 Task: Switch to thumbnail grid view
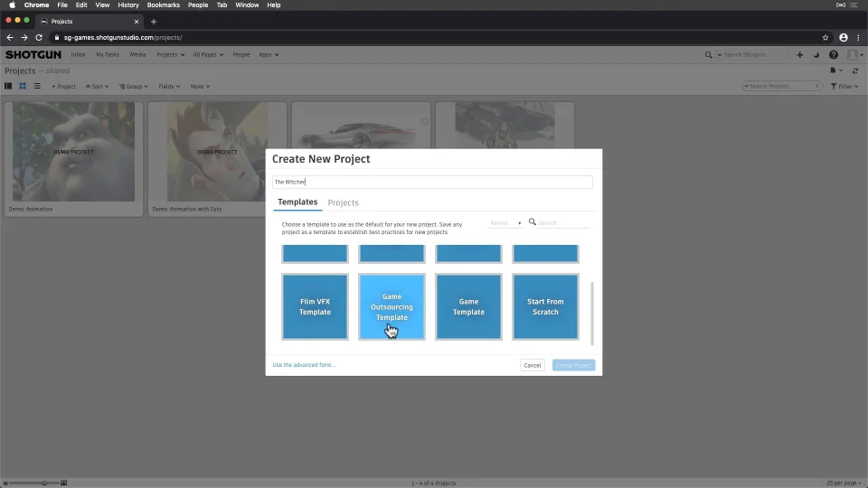[23, 87]
